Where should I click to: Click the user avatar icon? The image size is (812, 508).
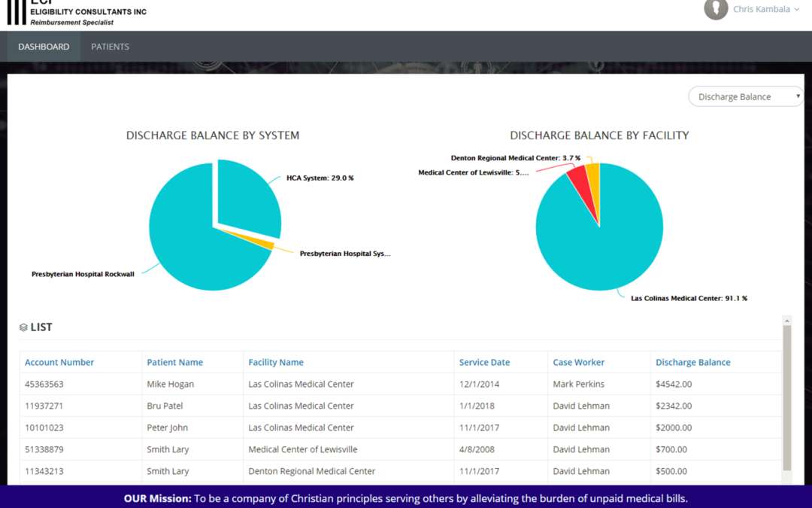(716, 9)
